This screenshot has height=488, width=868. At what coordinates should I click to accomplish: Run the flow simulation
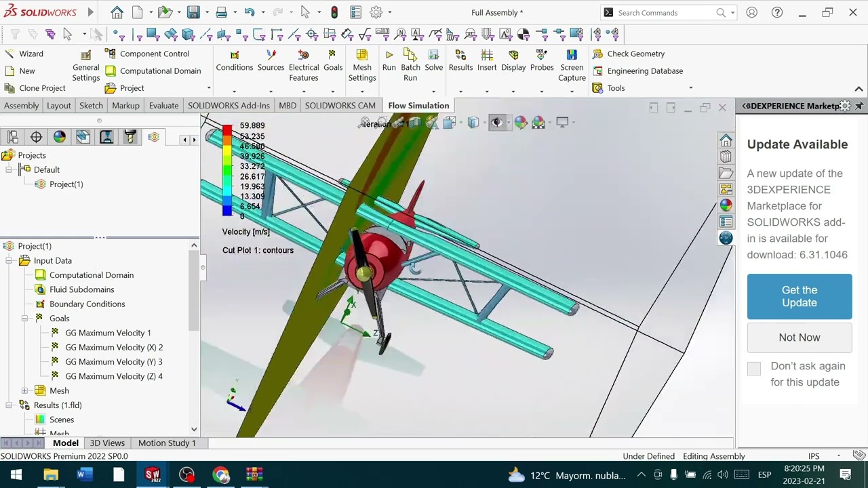point(389,61)
